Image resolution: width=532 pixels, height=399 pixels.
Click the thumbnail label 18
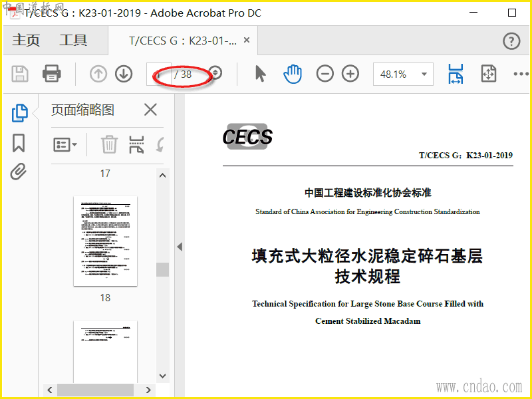(x=105, y=298)
